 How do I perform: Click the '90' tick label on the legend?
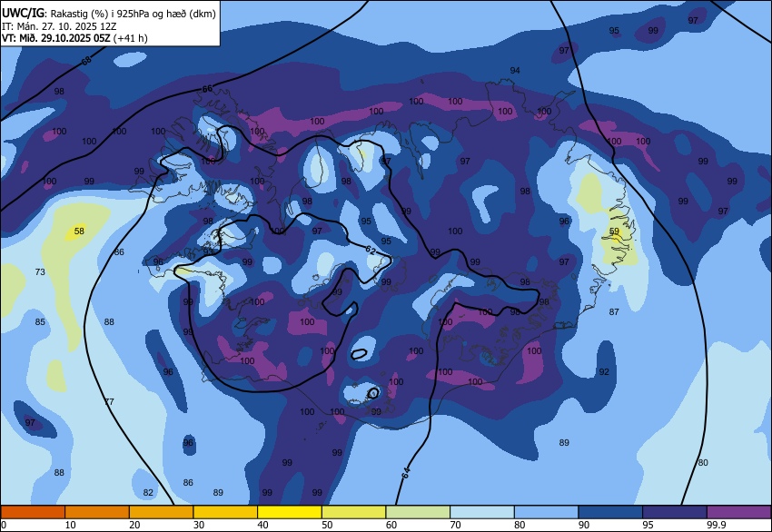584,525
